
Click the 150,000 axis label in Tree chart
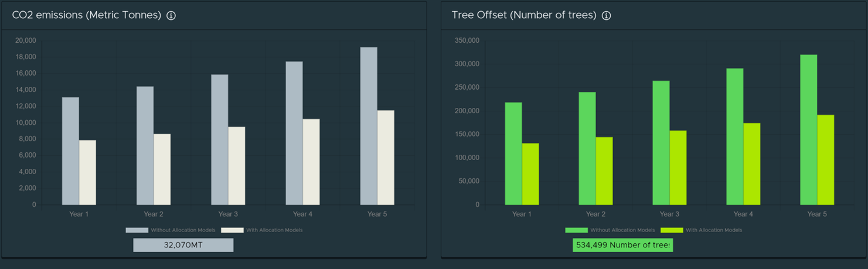click(467, 134)
